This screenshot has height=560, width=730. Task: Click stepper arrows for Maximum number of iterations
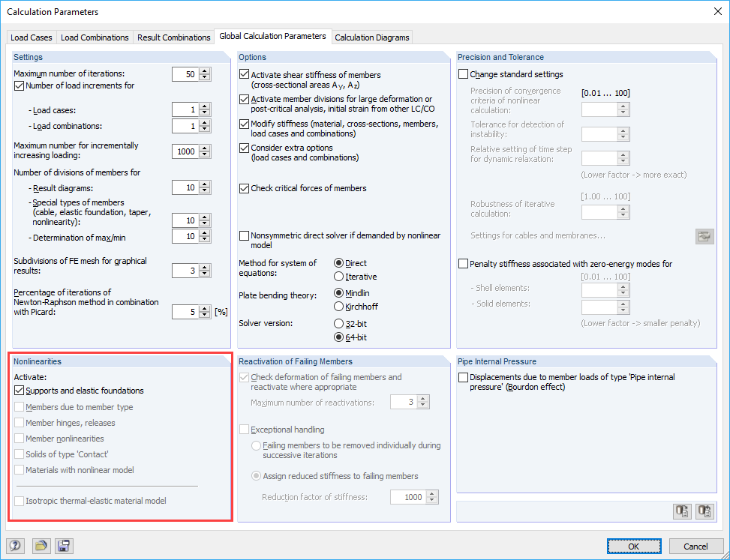(x=205, y=74)
